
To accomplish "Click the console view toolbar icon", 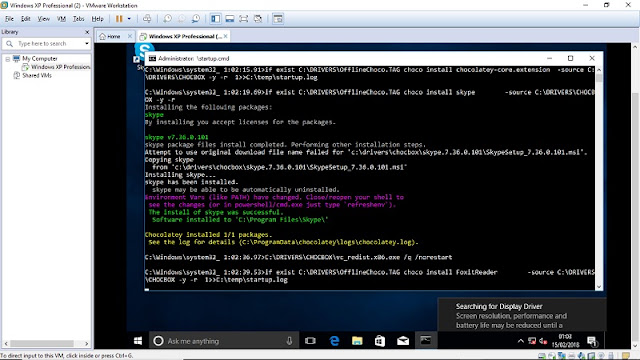I will pyautogui.click(x=278, y=19).
